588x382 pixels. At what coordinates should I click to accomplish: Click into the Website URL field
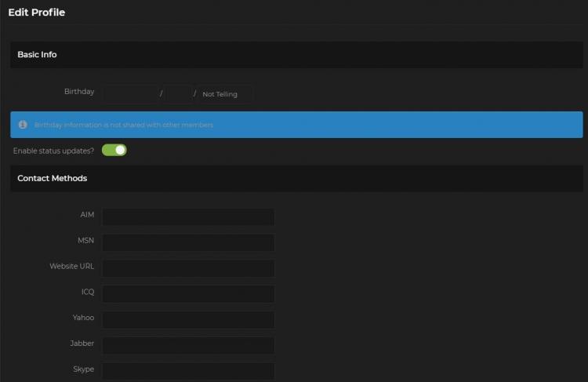click(x=188, y=268)
